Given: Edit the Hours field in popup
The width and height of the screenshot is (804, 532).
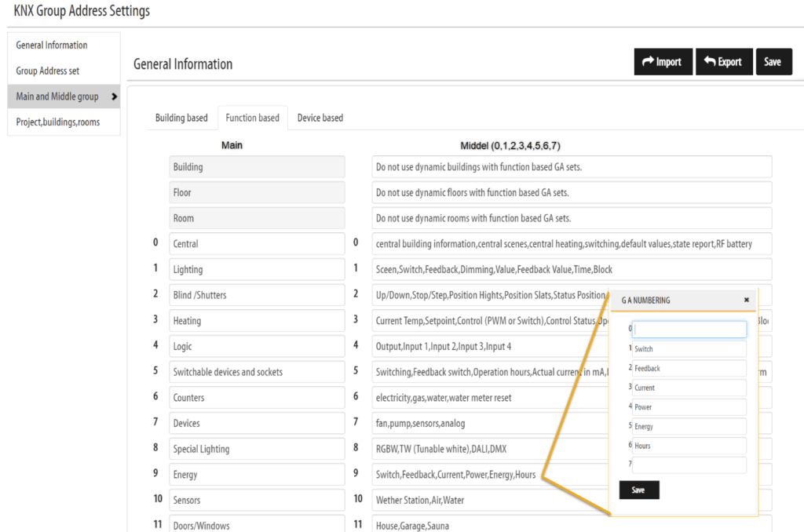Looking at the screenshot, I should (689, 446).
